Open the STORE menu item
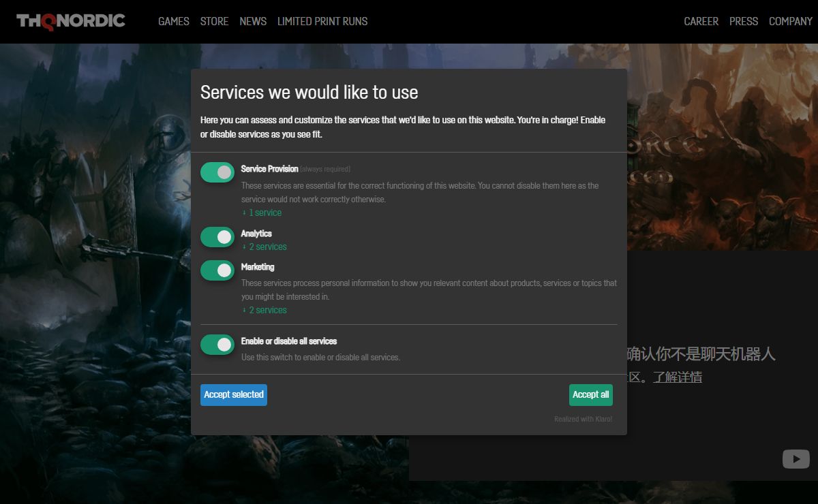818x504 pixels. (214, 21)
